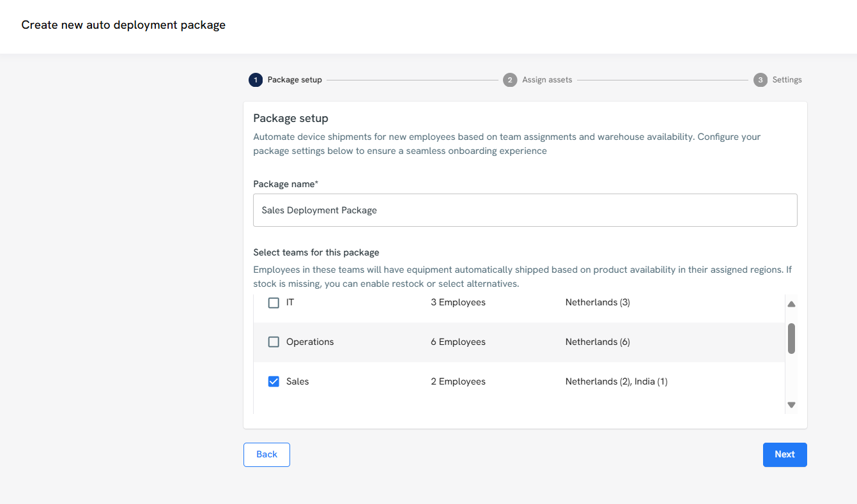857x504 pixels.
Task: Check the IT team checkbox
Action: click(274, 303)
